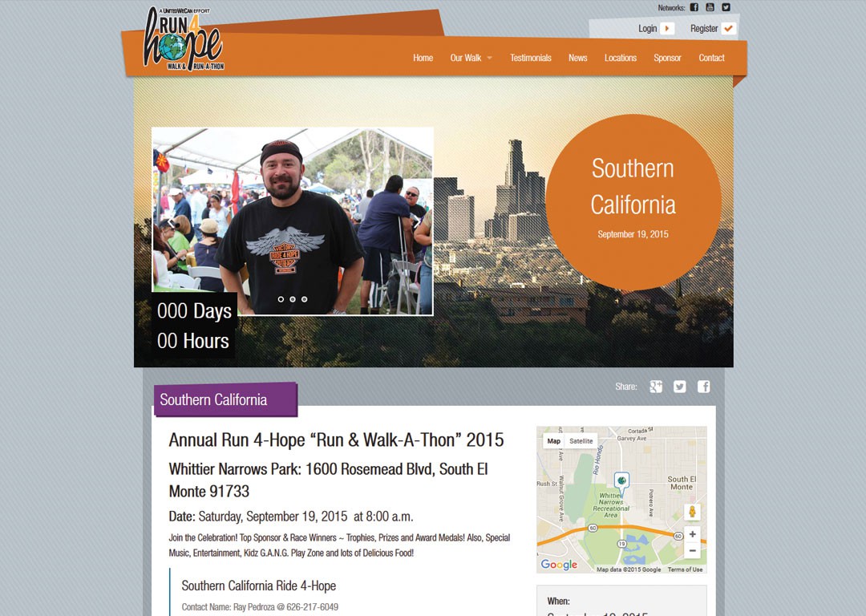Zoom out the map with minus button
This screenshot has height=616, width=866.
click(x=693, y=550)
